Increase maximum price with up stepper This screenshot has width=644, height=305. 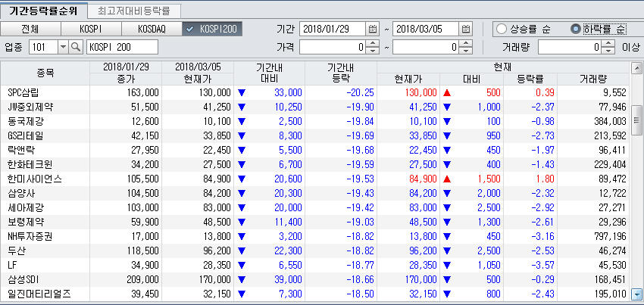pos(466,44)
